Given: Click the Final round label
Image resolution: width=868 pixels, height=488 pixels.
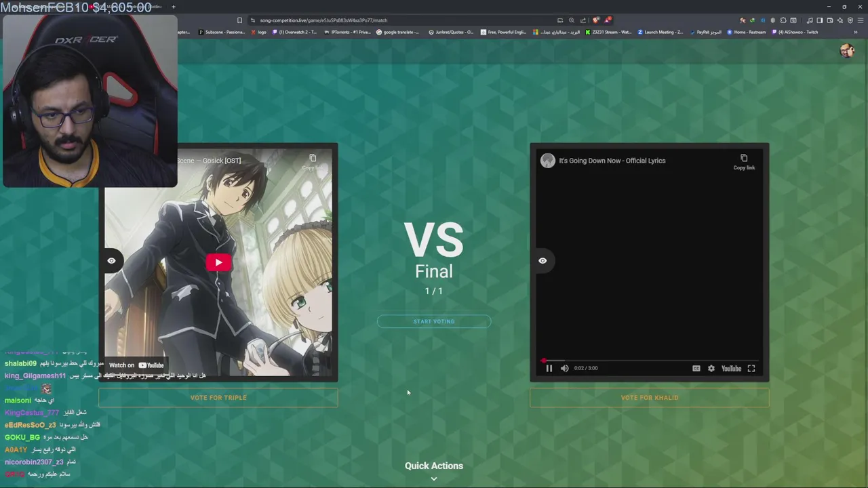Looking at the screenshot, I should (434, 271).
